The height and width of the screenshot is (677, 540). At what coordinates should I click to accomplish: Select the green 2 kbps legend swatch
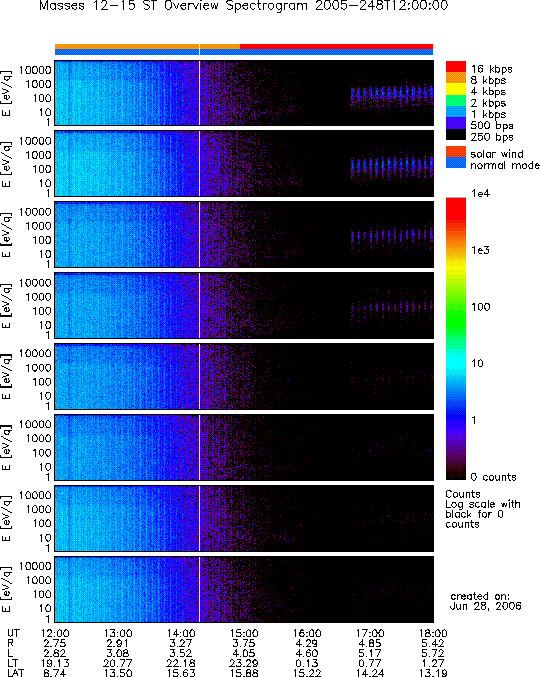pyautogui.click(x=456, y=101)
